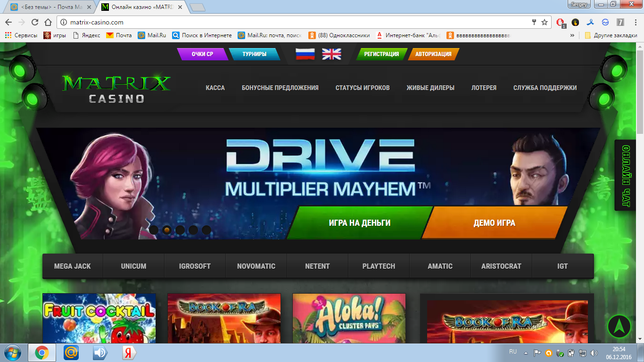Click the Chrome icon in the taskbar
The width and height of the screenshot is (644, 362).
42,353
